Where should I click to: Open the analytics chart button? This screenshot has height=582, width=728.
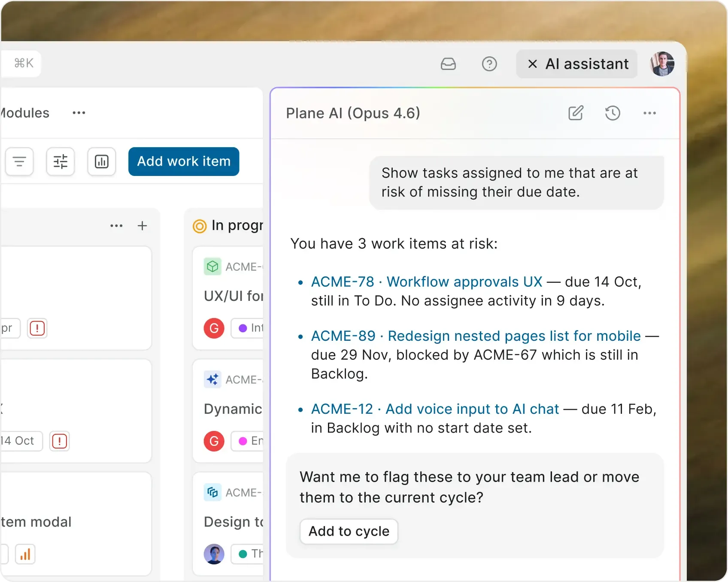point(102,162)
